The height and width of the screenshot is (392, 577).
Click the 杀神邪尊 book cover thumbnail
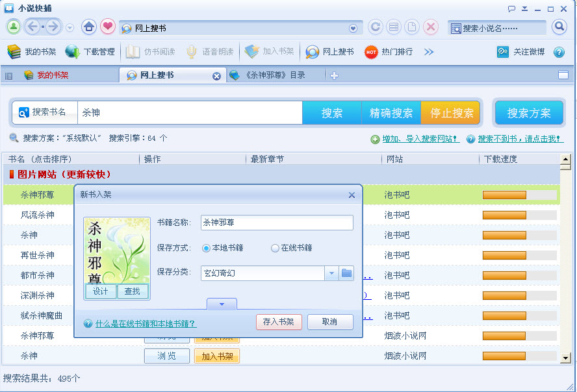(117, 251)
